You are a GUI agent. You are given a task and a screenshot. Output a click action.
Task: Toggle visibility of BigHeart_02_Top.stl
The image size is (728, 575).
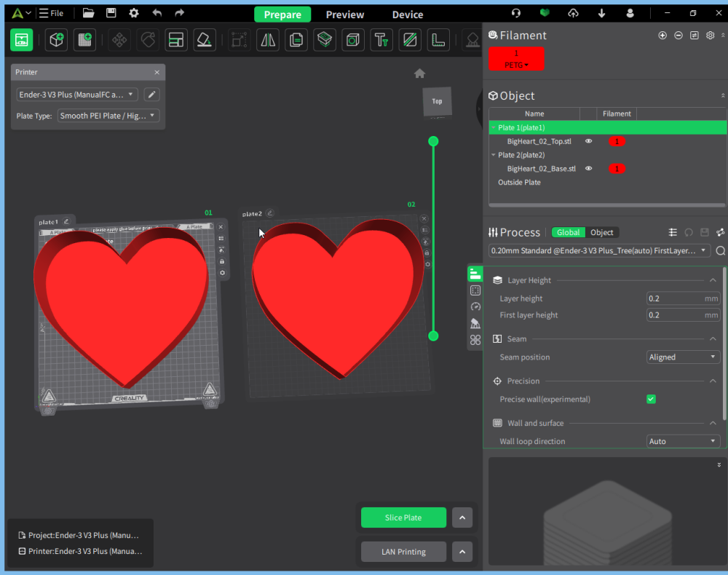[x=589, y=141]
